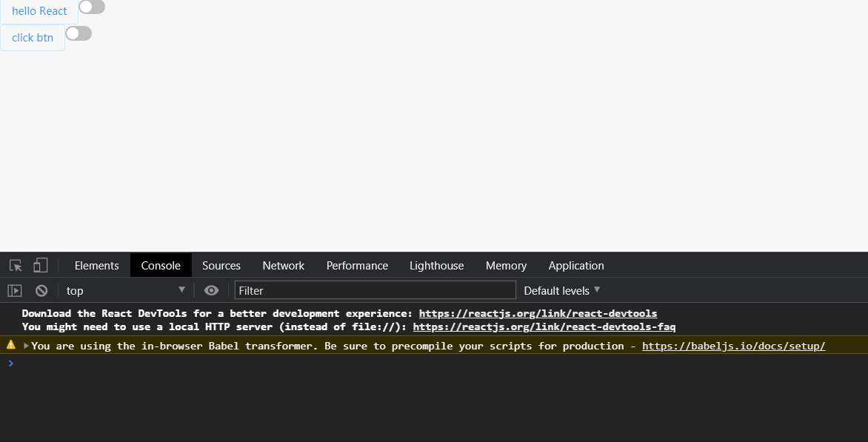This screenshot has width=868, height=442.
Task: Clear the console with the ban icon
Action: point(41,290)
